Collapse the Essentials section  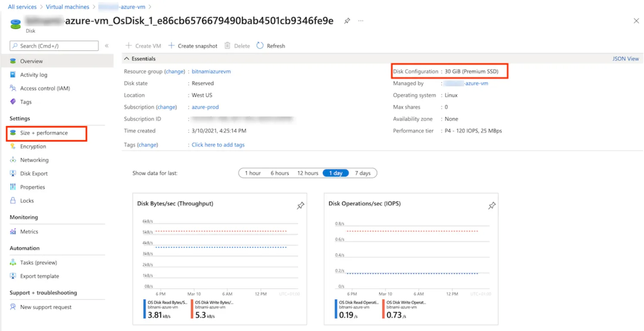[127, 59]
